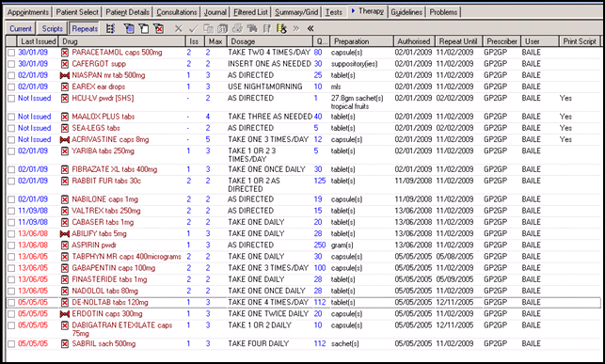The image size is (605, 364).
Task: Open the Guidelines tab
Action: tap(406, 12)
